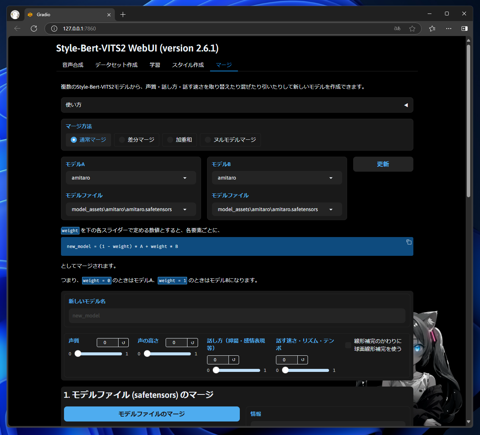480x435 pixels.
Task: Click the 'weight = 0' code snippet
Action: tap(97, 281)
